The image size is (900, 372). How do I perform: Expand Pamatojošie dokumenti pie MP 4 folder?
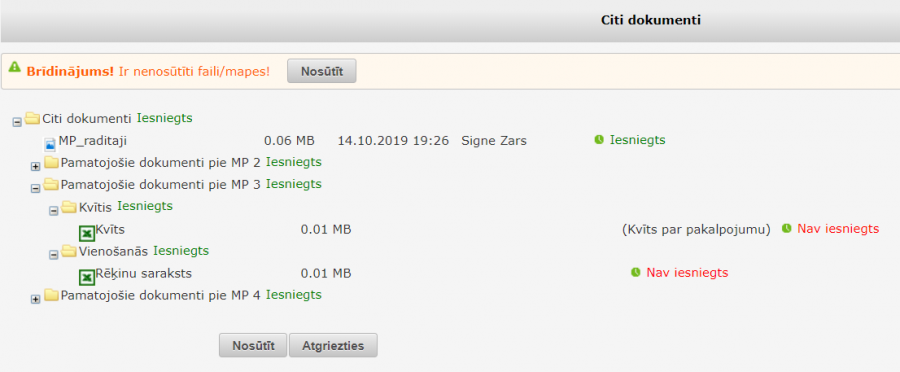coord(36,299)
